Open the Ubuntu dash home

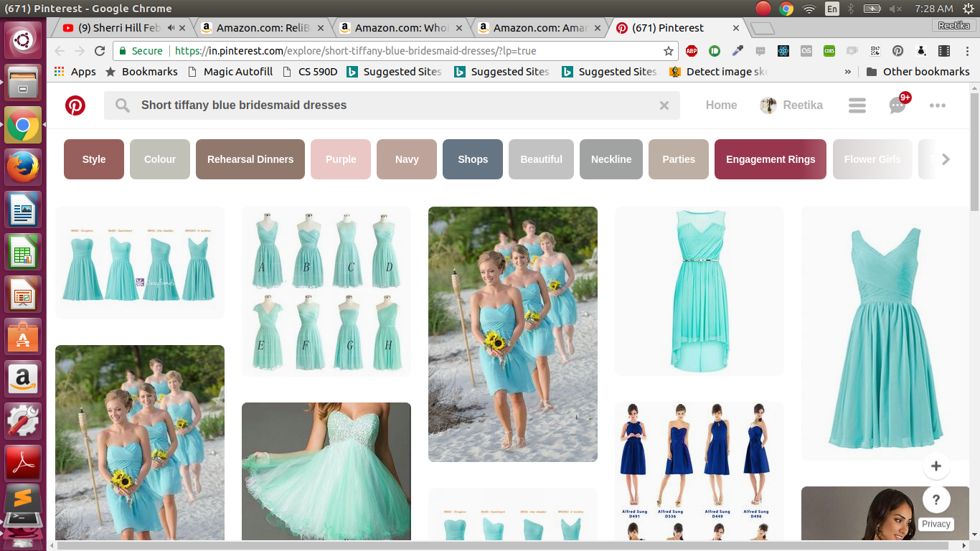coord(23,41)
